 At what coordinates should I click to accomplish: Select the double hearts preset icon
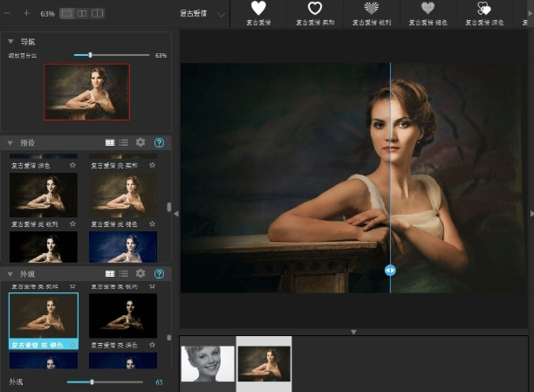483,9
